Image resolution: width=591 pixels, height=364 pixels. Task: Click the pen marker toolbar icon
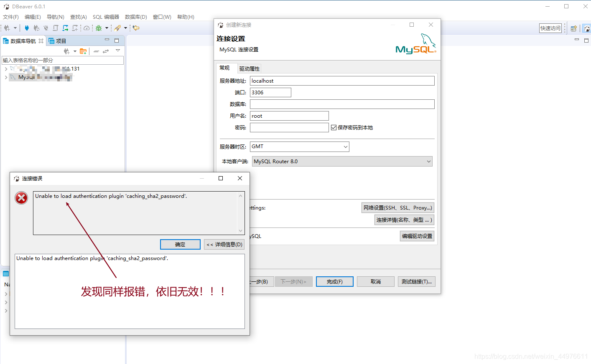[117, 28]
